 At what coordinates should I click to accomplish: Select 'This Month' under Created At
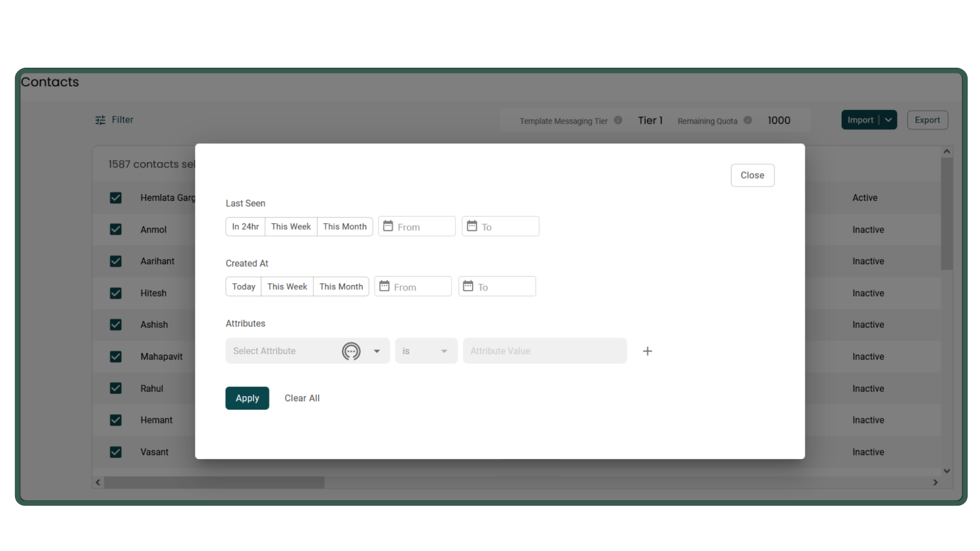(341, 286)
